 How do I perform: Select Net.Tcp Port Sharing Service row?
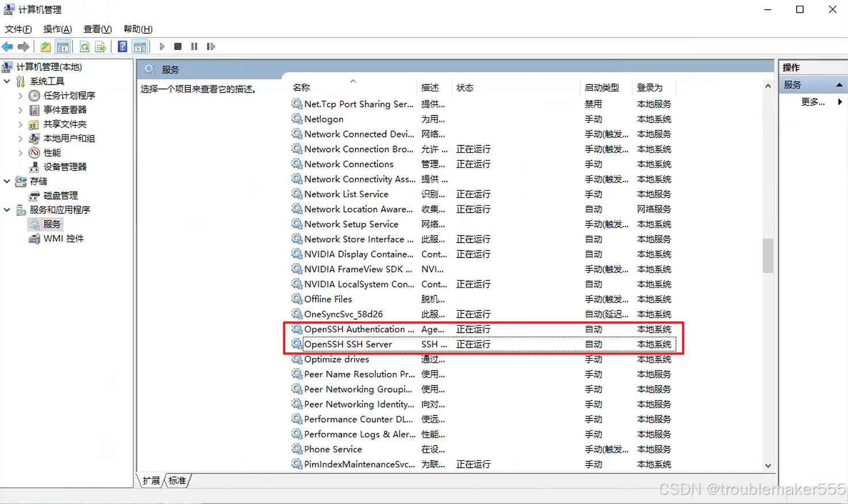tap(483, 104)
